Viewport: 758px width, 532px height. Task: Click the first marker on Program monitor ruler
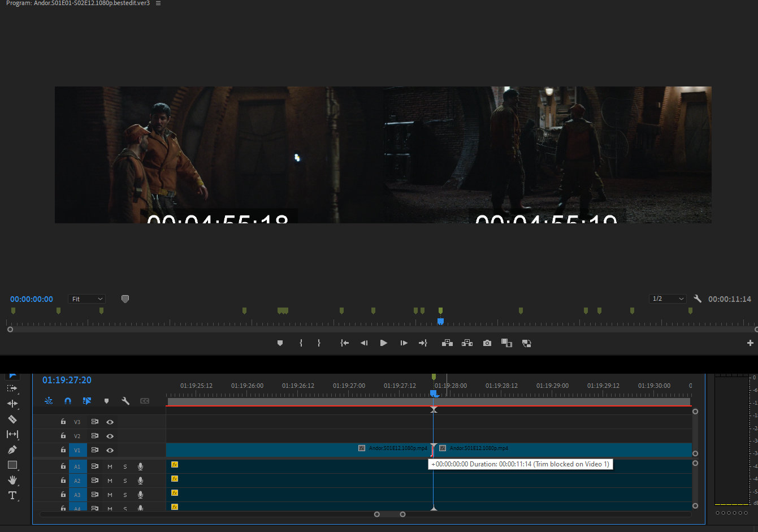13,310
